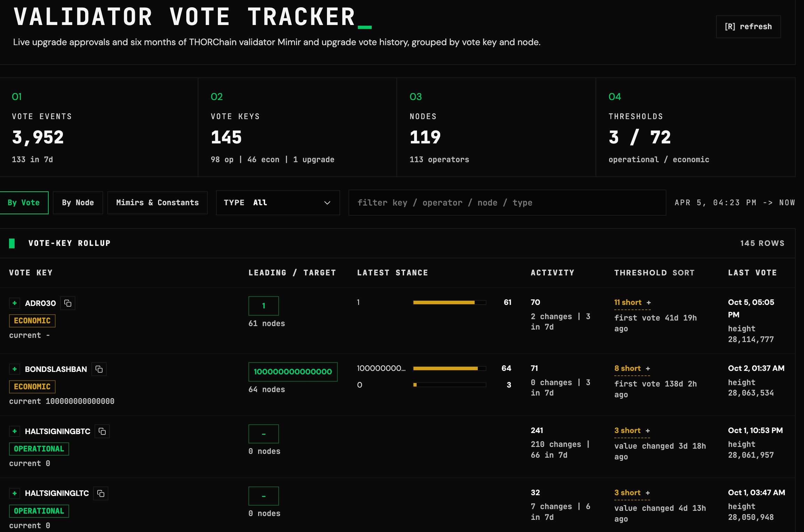Click the ADR030 stance progress bar
804x532 pixels.
[x=449, y=302]
